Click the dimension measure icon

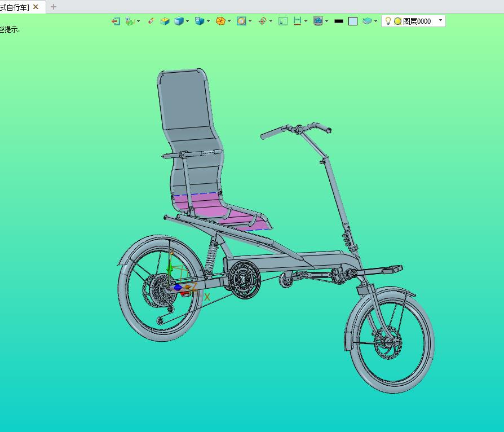click(297, 21)
